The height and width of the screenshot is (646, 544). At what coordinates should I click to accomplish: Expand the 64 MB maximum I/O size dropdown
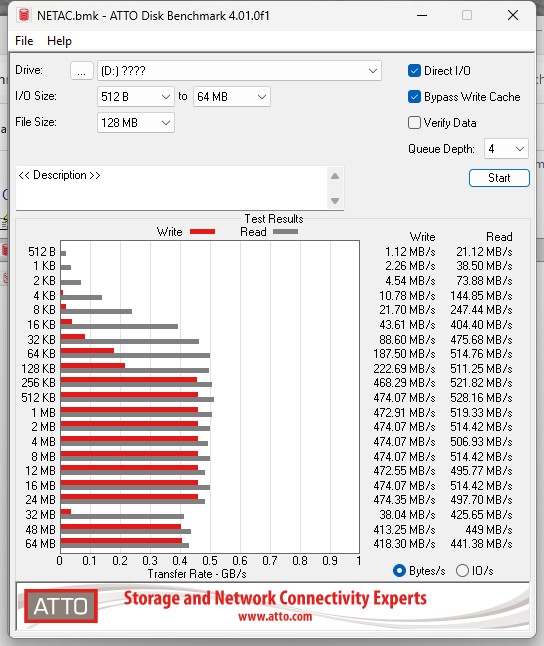pyautogui.click(x=232, y=97)
